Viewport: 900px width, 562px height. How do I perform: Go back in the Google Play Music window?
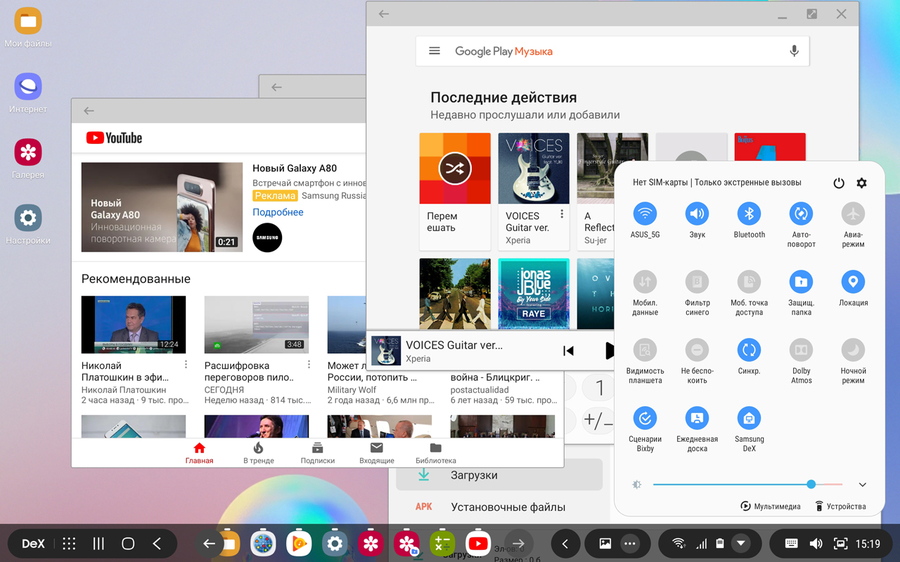point(384,14)
